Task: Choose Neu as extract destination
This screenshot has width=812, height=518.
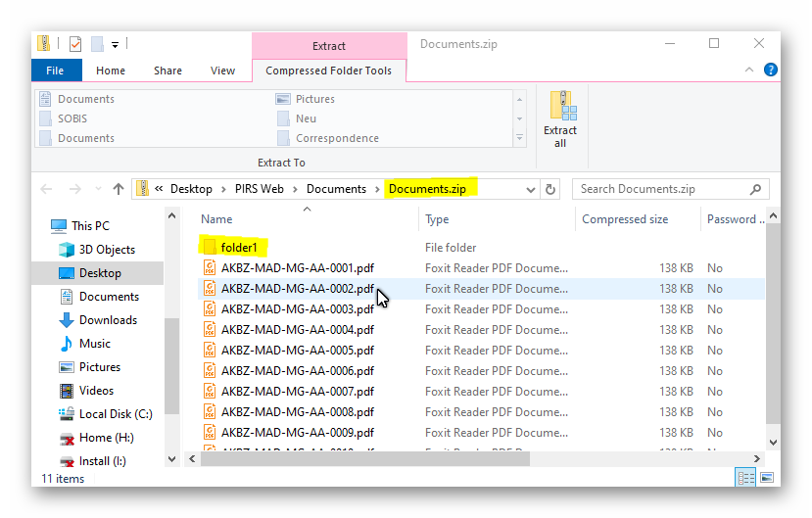Action: [x=297, y=118]
